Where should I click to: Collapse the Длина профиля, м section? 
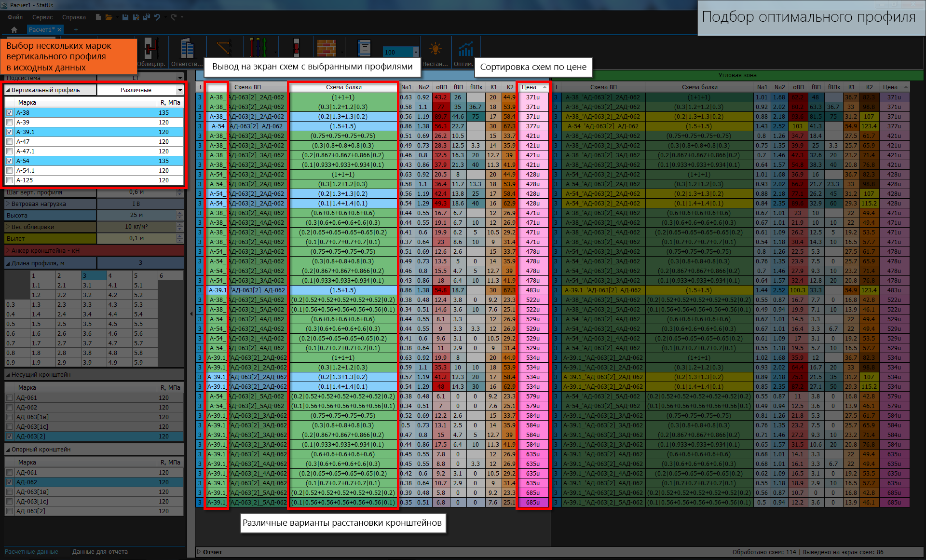coord(8,263)
